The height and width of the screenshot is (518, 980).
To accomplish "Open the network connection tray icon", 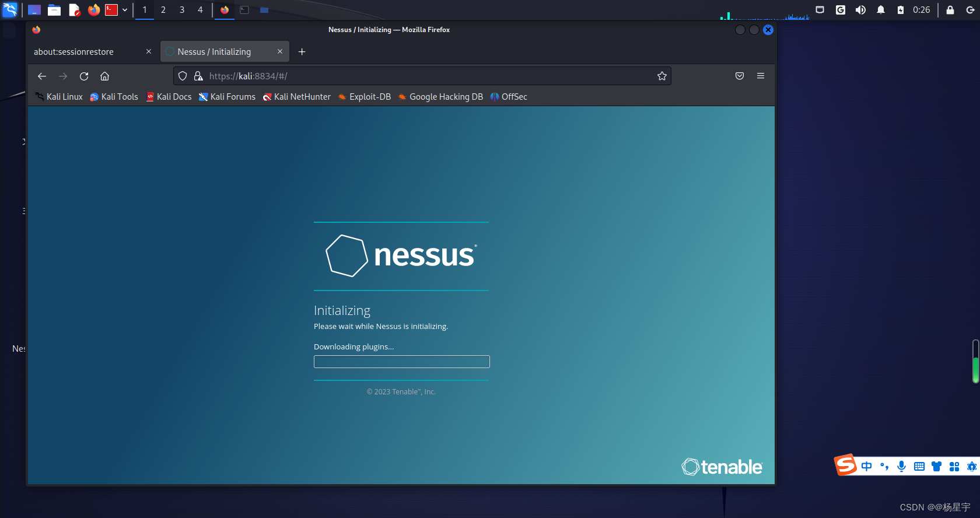I will tap(820, 10).
